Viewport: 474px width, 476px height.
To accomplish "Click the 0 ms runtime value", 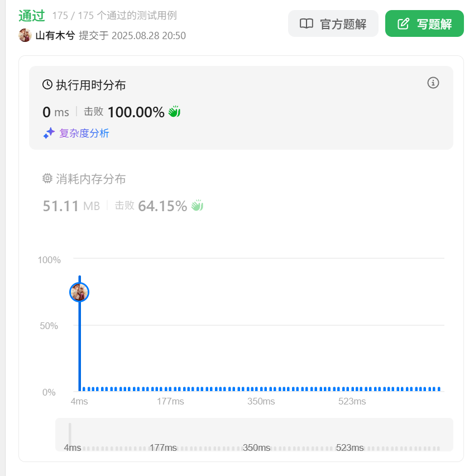I will click(x=56, y=112).
